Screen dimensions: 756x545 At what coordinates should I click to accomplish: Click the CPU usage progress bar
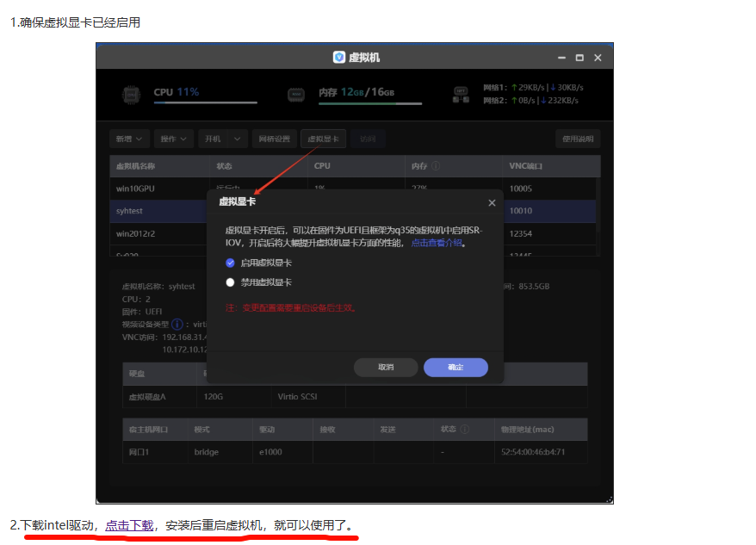click(206, 102)
